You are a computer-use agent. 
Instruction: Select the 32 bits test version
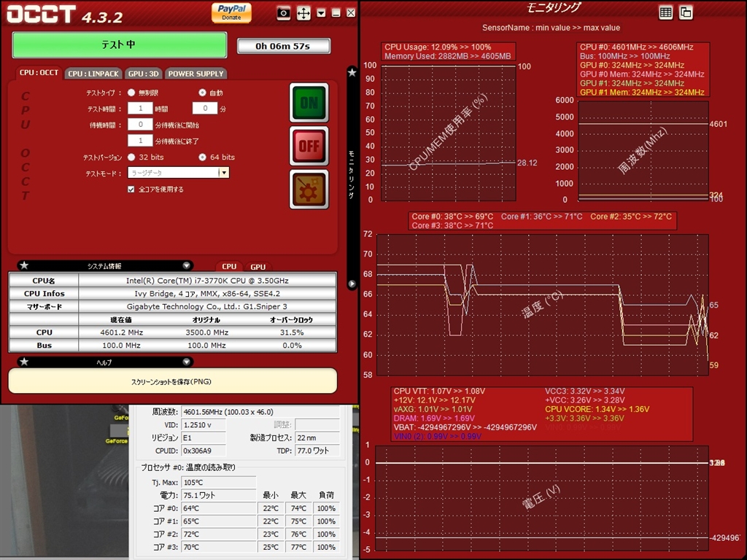pos(131,157)
